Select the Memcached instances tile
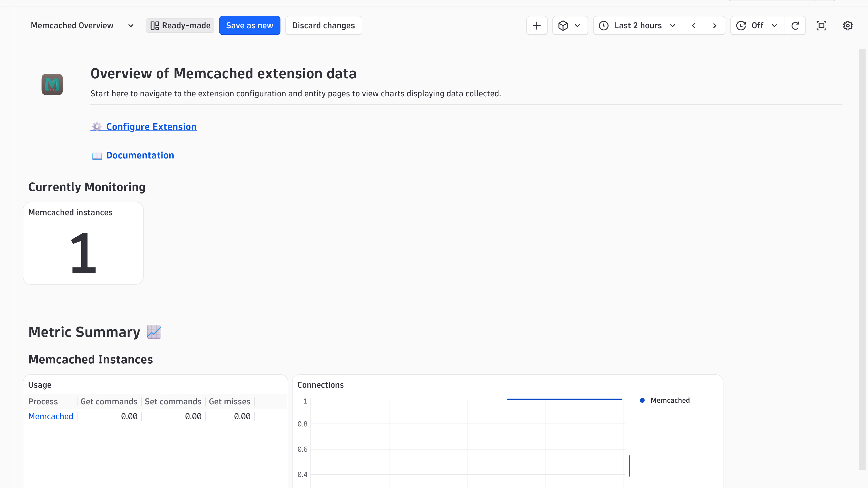868x488 pixels. pyautogui.click(x=83, y=243)
